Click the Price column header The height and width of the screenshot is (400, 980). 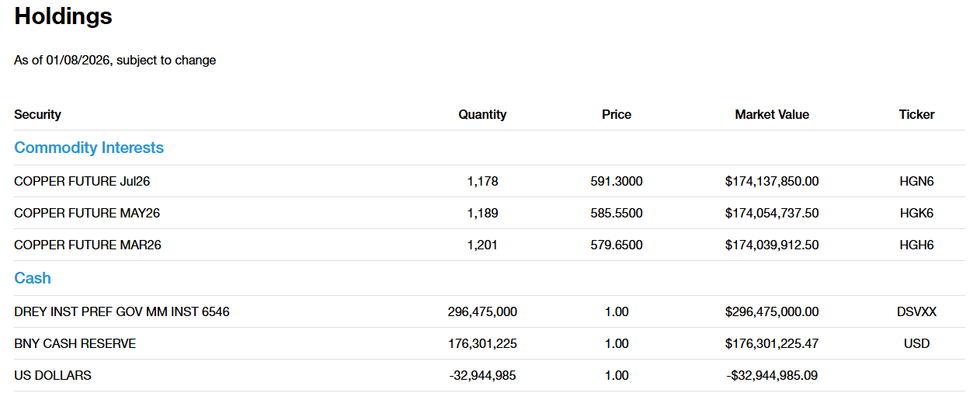click(617, 114)
